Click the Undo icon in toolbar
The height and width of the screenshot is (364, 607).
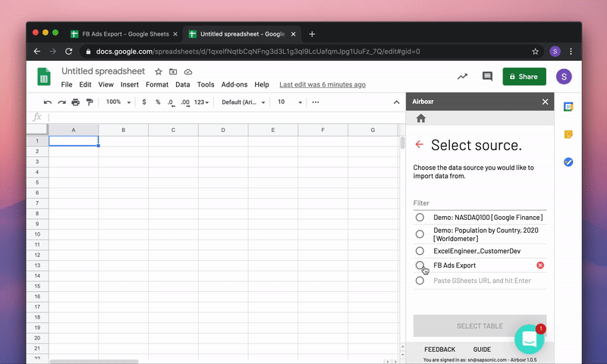point(48,102)
